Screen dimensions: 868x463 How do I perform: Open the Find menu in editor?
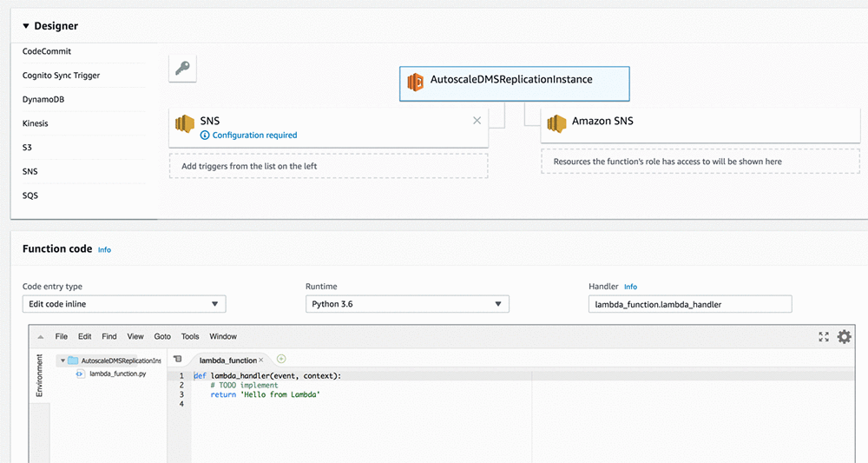(x=109, y=336)
